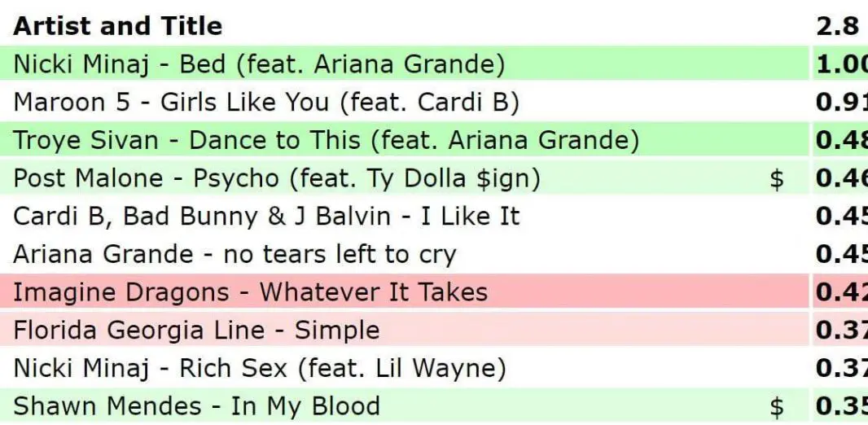Click score value in Whatever It Takes row
The height and width of the screenshot is (425, 868).
coord(840,292)
